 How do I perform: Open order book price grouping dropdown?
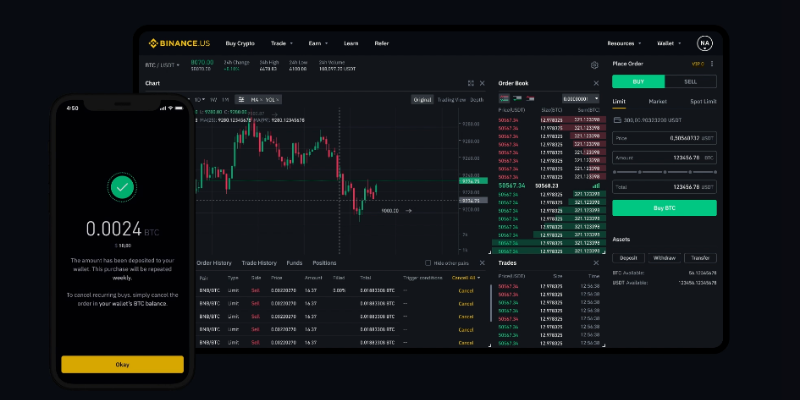point(581,99)
